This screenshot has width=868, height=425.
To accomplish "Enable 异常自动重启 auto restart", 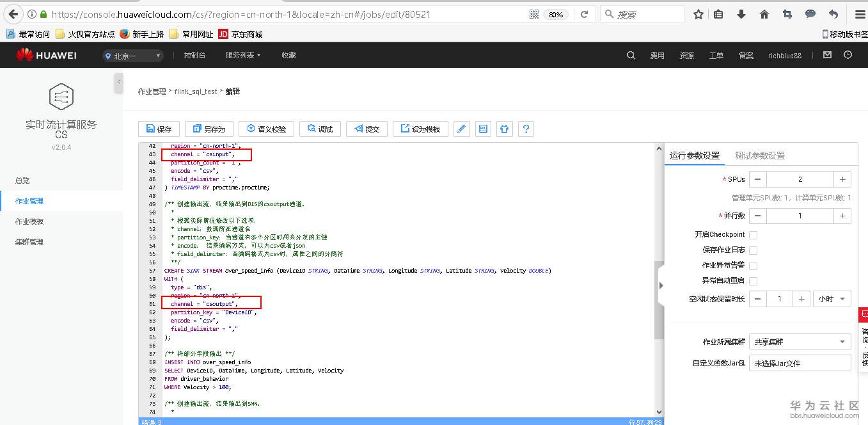I will 752,281.
